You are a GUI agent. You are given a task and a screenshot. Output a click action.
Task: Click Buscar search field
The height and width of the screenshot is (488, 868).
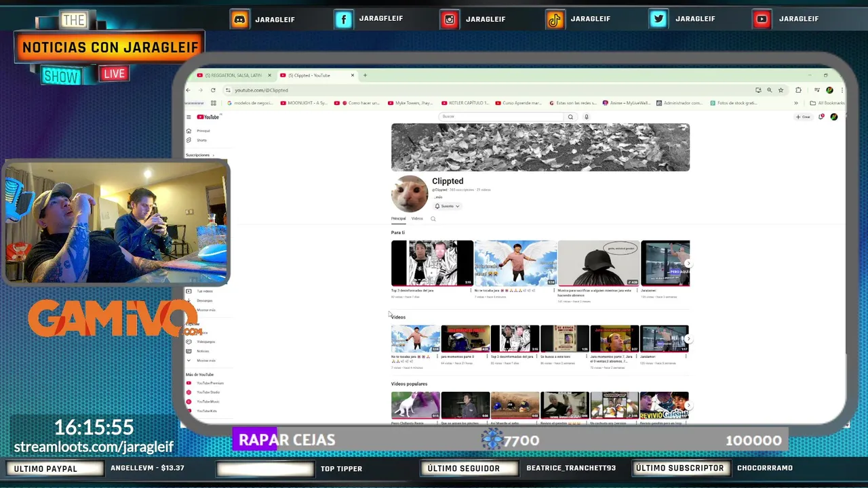click(x=500, y=117)
